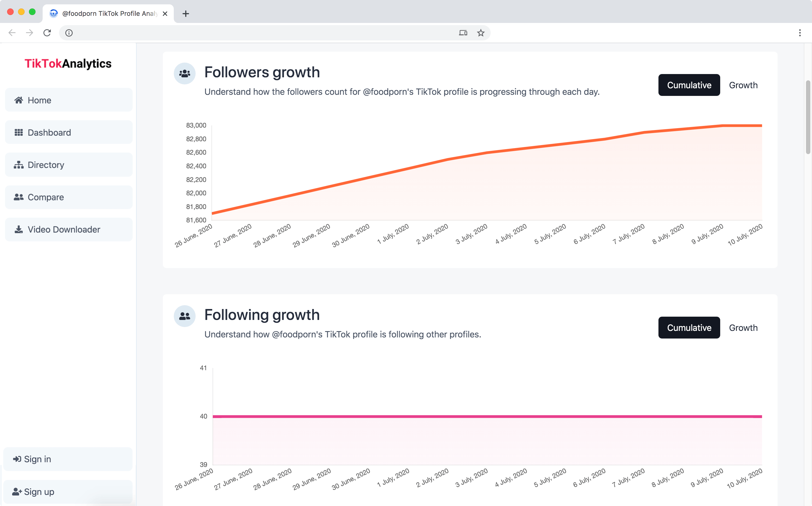The height and width of the screenshot is (506, 812).
Task: Click the Dashboard grid icon
Action: pyautogui.click(x=19, y=133)
